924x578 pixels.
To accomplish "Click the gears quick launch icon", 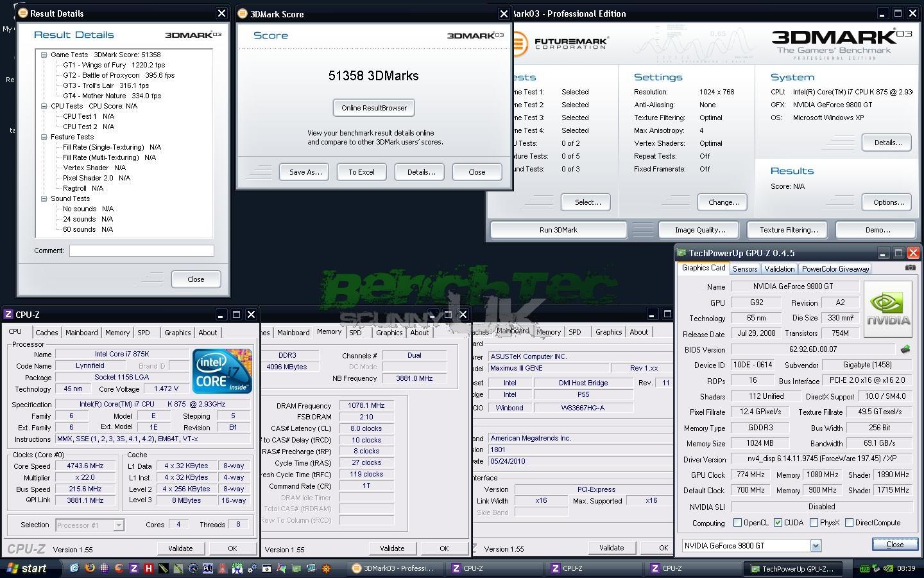I will click(252, 568).
